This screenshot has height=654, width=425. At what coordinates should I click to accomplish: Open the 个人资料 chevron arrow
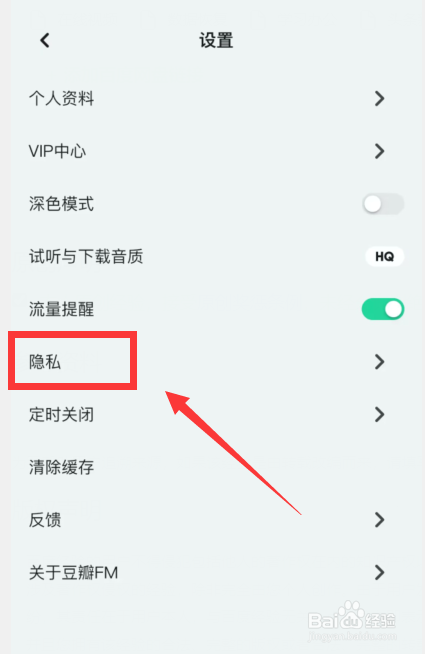point(379,98)
